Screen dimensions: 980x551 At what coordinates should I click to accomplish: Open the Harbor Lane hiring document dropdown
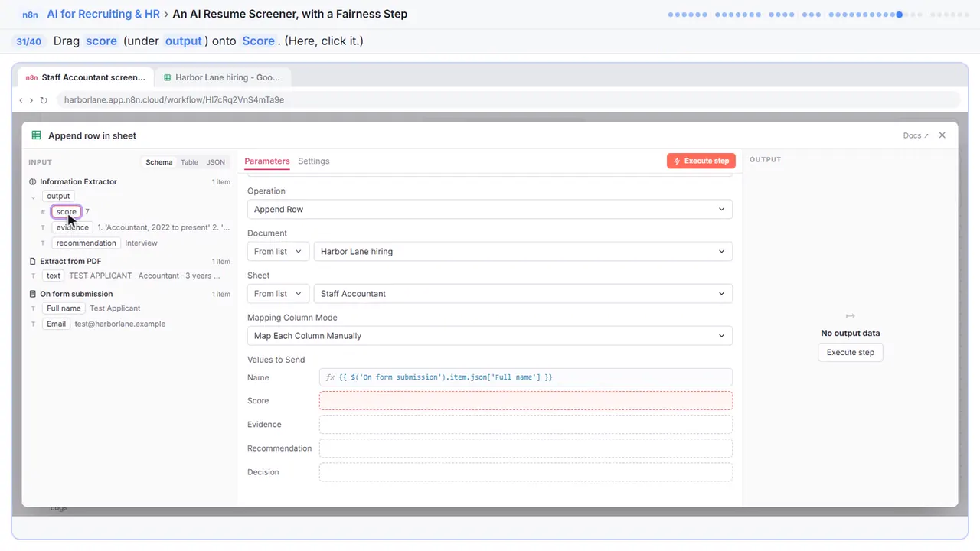click(x=523, y=252)
